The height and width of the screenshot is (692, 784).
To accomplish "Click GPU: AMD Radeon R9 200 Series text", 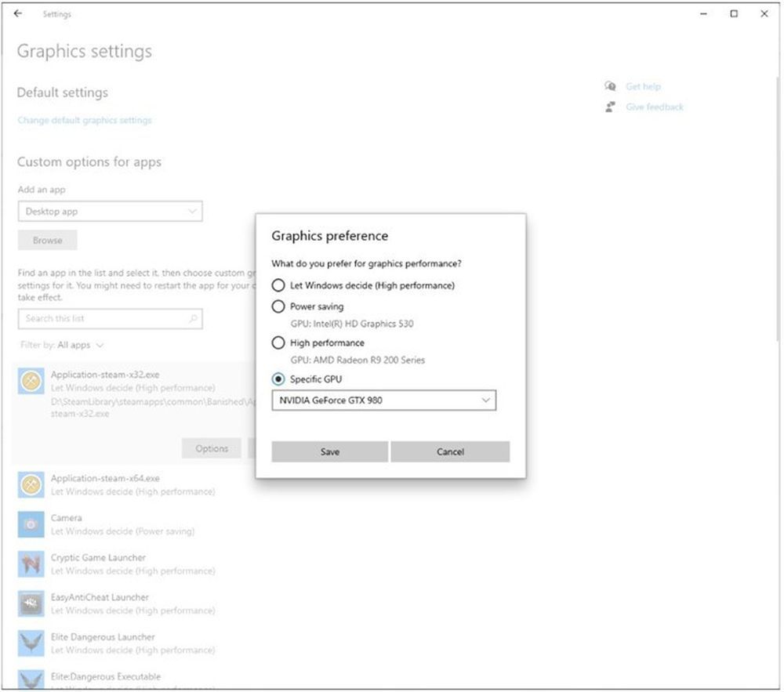I will pyautogui.click(x=358, y=360).
